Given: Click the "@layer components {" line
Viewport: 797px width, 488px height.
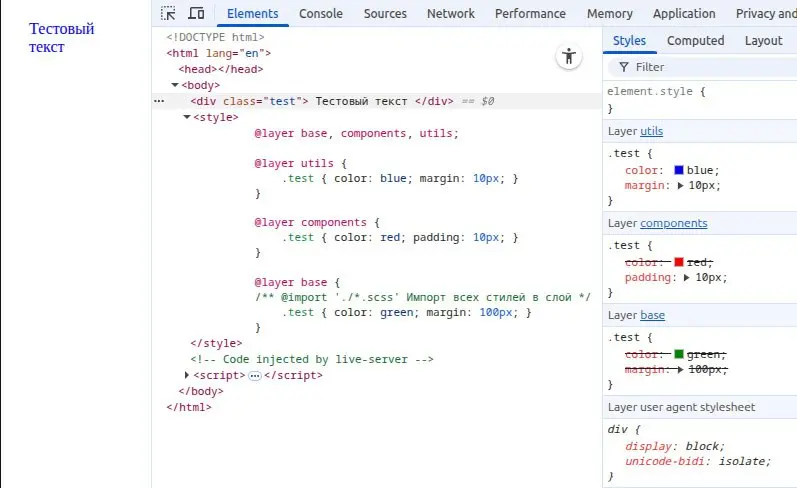Looking at the screenshot, I should tap(317, 222).
